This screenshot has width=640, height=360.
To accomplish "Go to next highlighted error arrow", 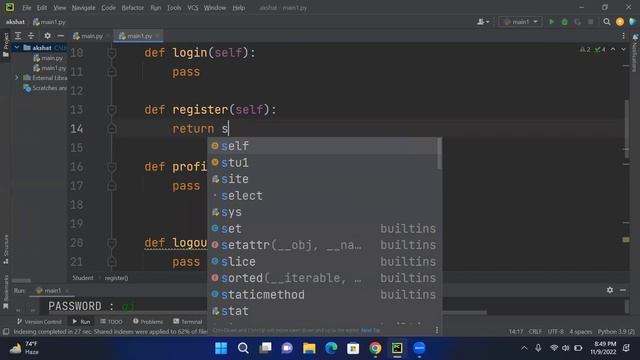I will (x=623, y=49).
